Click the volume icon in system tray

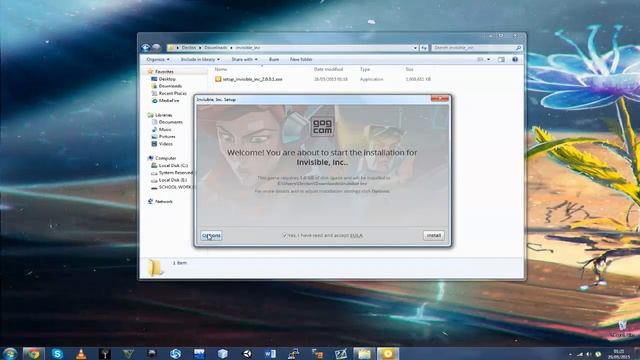(x=588, y=354)
